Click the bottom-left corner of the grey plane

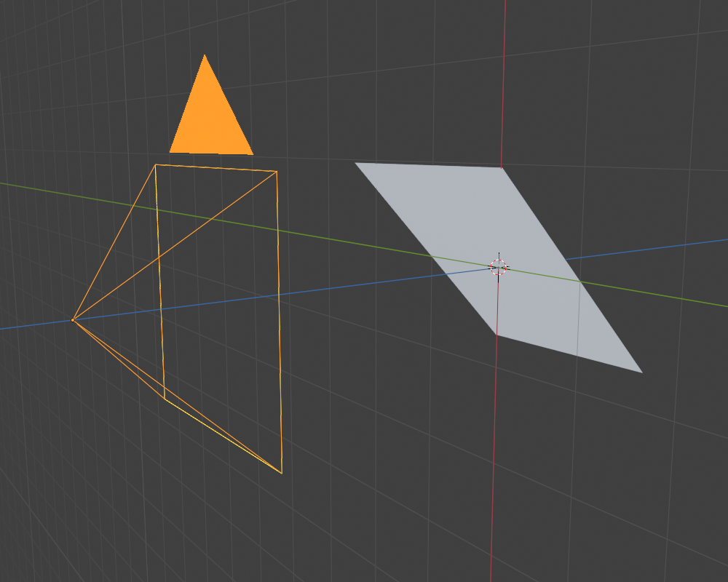(496, 335)
